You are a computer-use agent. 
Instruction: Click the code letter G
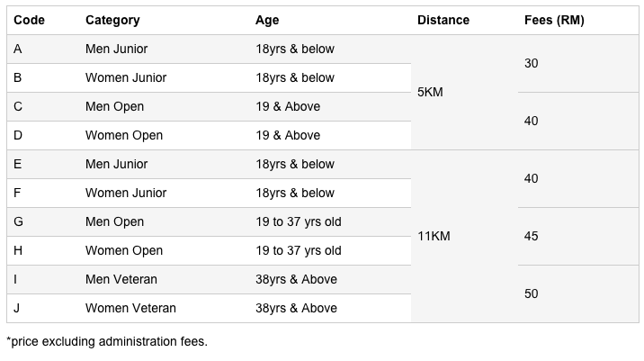tap(18, 221)
